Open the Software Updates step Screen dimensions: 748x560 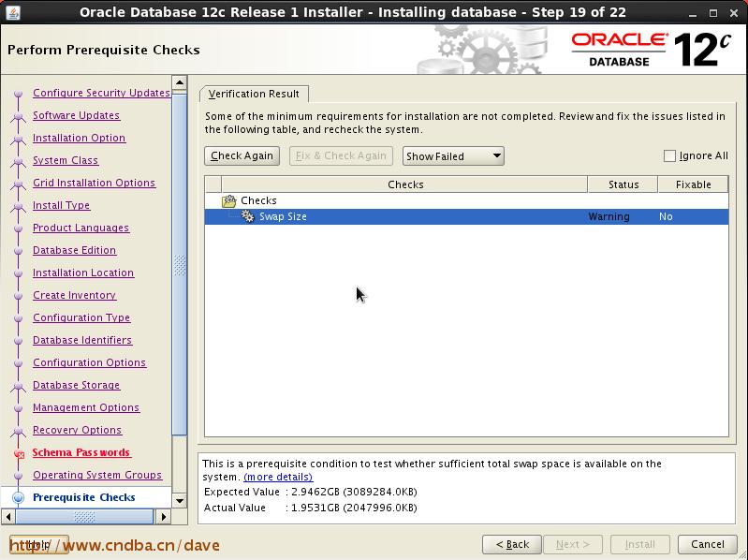pyautogui.click(x=77, y=115)
